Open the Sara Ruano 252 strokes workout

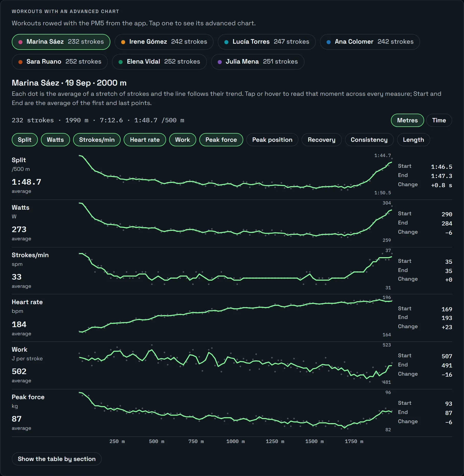60,62
